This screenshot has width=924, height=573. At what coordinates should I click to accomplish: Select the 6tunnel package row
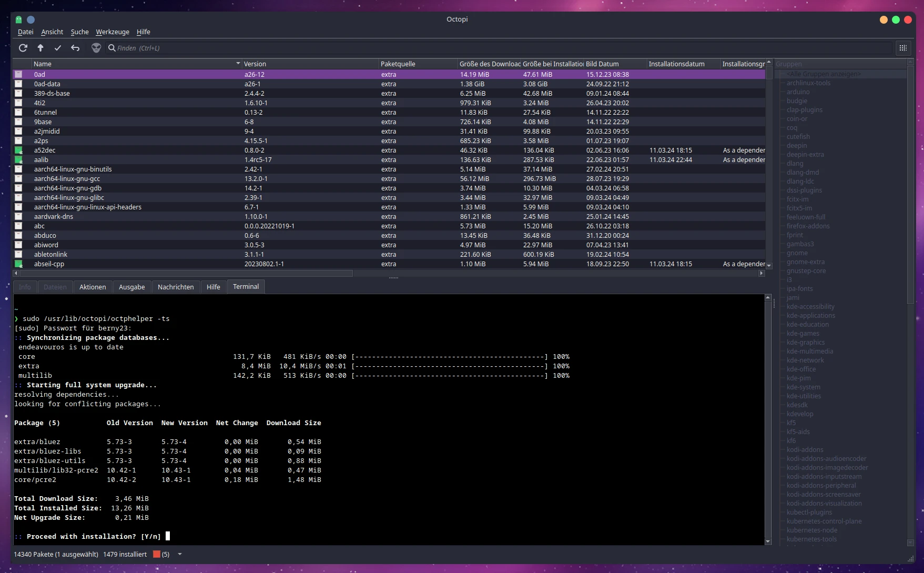(x=389, y=113)
